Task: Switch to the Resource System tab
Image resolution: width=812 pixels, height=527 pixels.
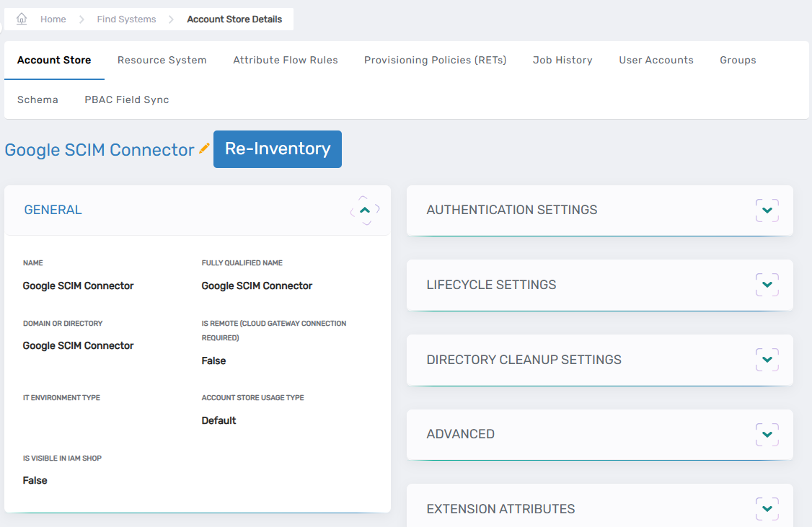Action: (162, 61)
